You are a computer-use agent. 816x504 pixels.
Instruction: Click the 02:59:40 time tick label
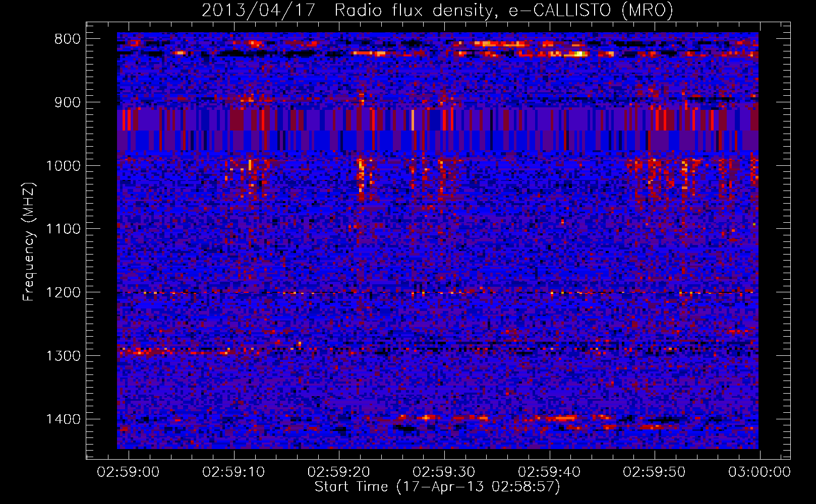click(x=549, y=472)
